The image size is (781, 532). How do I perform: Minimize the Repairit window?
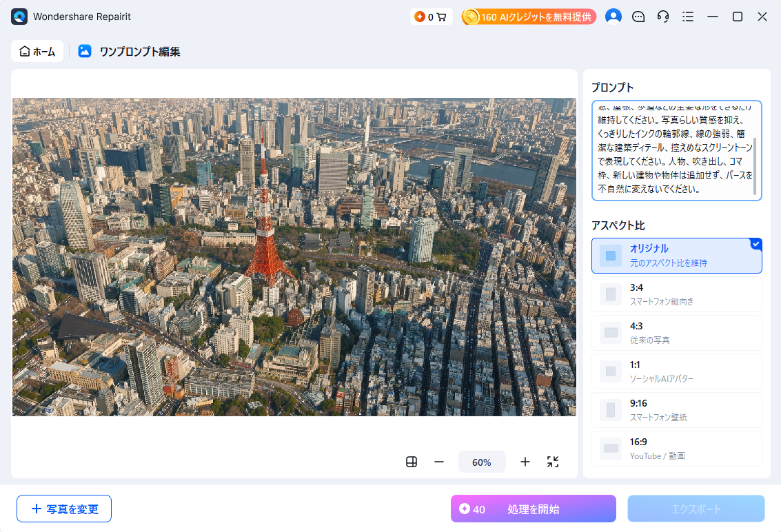point(713,17)
